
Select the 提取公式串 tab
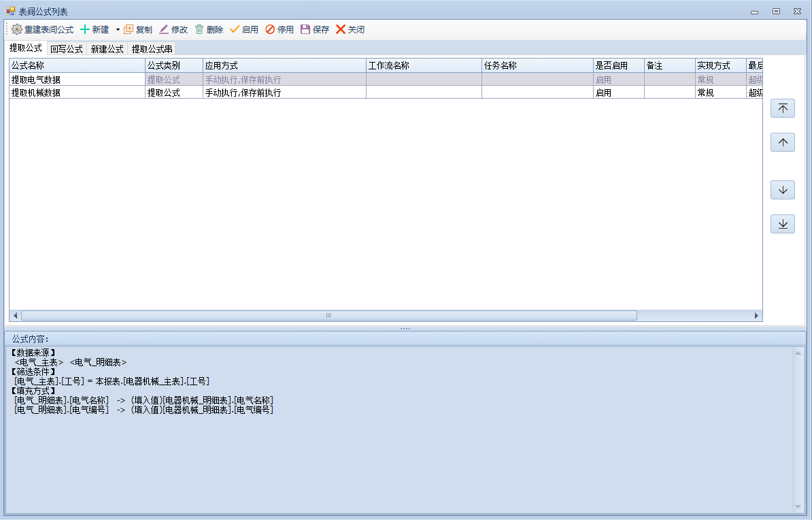tap(152, 49)
